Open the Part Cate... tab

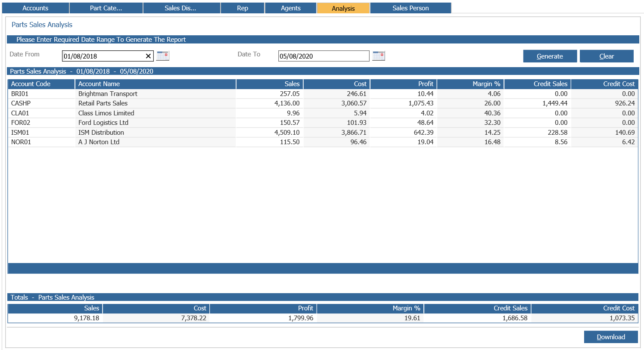click(106, 8)
